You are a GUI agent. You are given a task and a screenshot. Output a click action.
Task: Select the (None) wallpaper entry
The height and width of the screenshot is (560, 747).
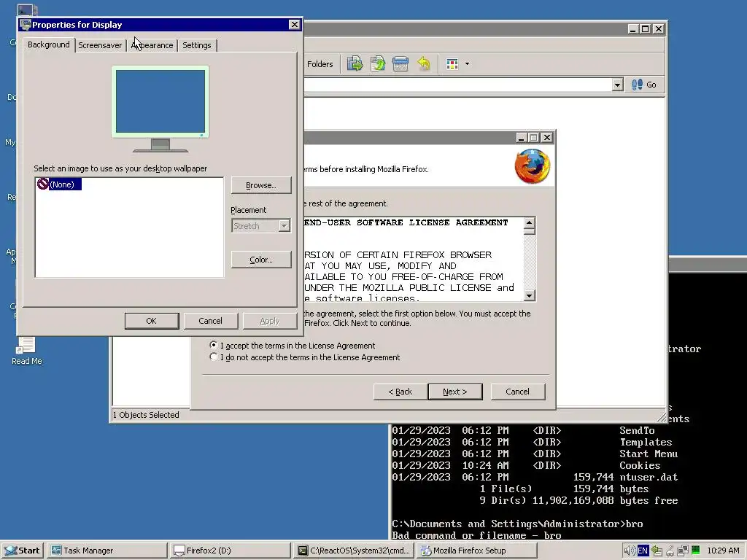click(x=59, y=184)
